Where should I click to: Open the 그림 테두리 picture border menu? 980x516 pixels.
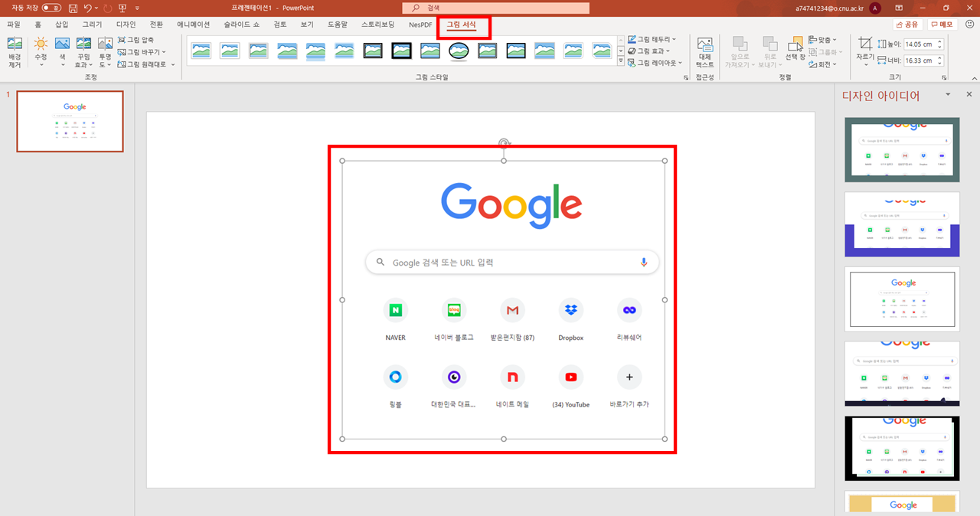point(652,39)
